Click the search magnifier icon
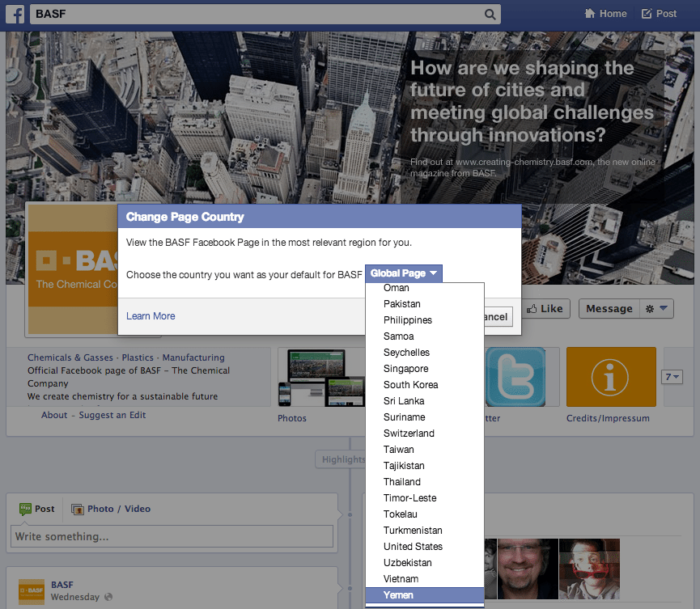The image size is (700, 609). (x=490, y=15)
